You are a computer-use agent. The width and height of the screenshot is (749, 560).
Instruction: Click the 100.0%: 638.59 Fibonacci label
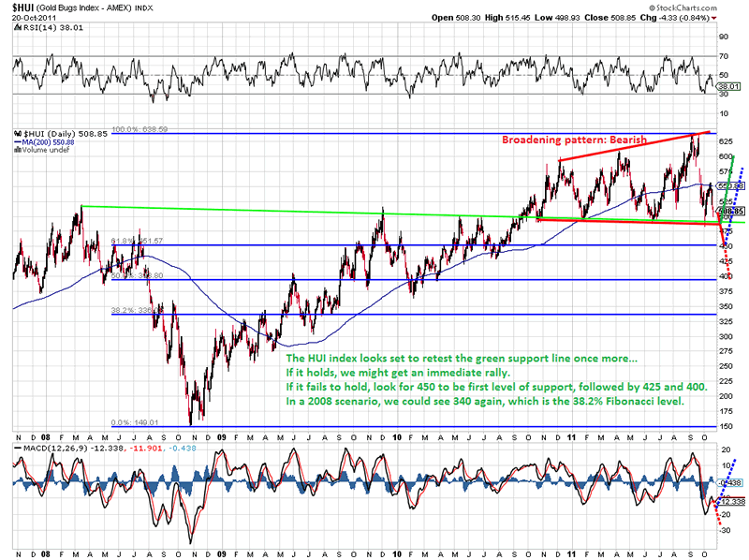(140, 130)
